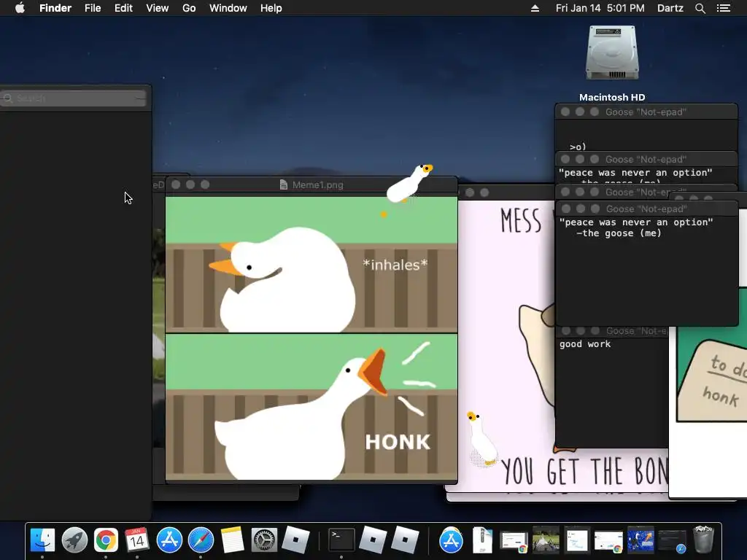Click the goose perched on Meme1.png window

click(409, 184)
